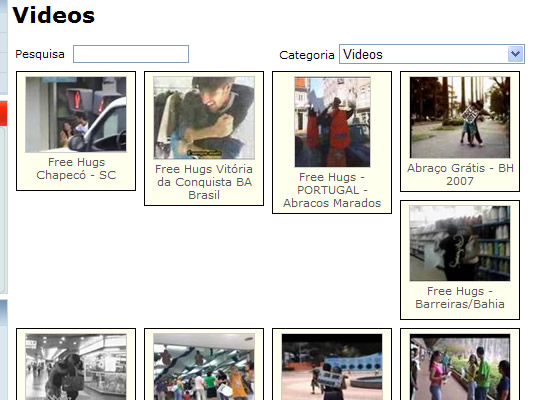Screen dimensions: 536x400
Task: Open the Categoria dropdown arrow
Action: 515,54
